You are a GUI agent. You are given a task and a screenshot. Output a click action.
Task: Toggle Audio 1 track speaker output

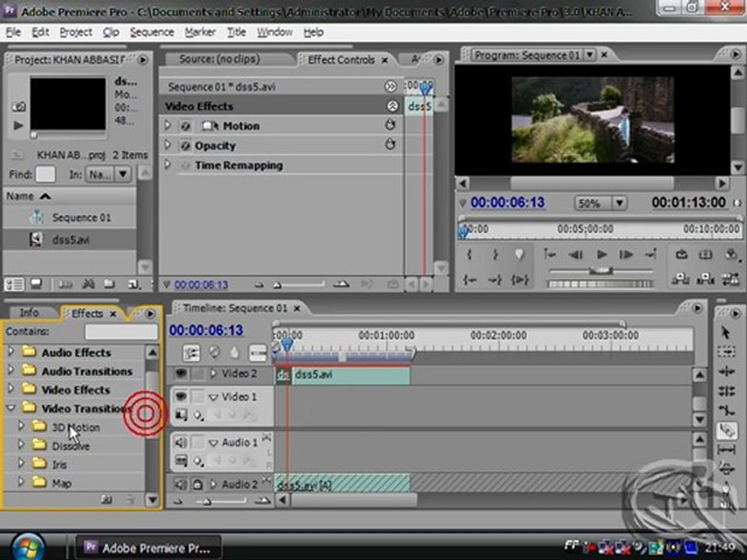pyautogui.click(x=181, y=443)
